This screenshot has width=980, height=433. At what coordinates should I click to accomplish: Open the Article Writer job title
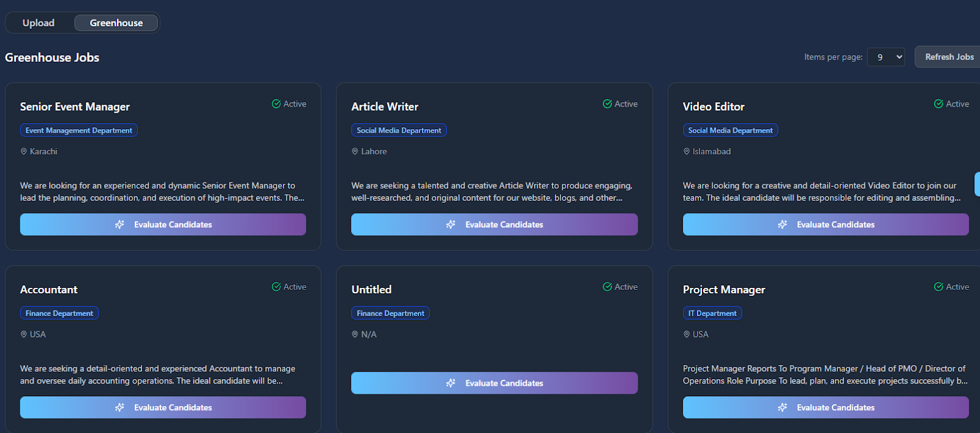pos(385,107)
